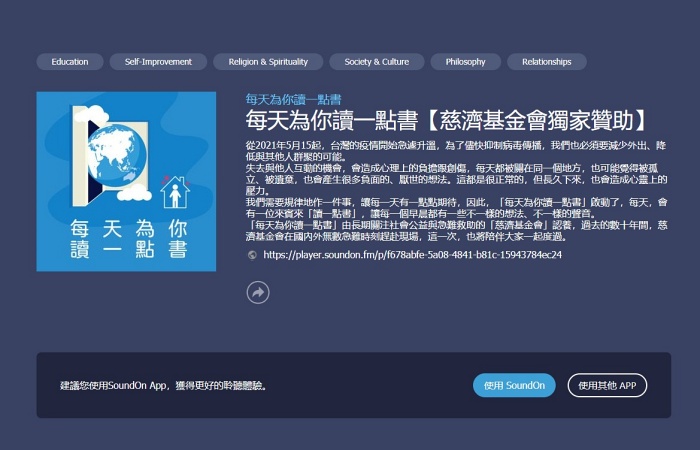Click the share arrow icon
Screen dimensions: 700x450
pos(258,293)
